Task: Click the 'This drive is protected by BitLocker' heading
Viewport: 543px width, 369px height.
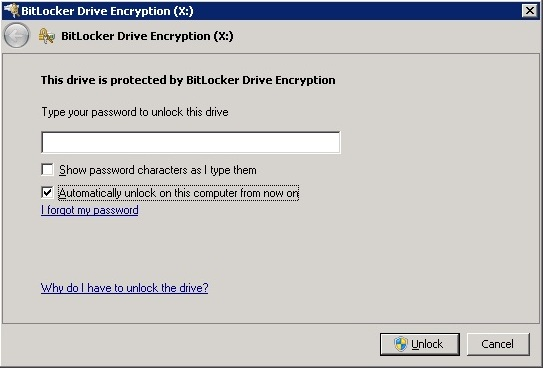Action: pos(188,80)
